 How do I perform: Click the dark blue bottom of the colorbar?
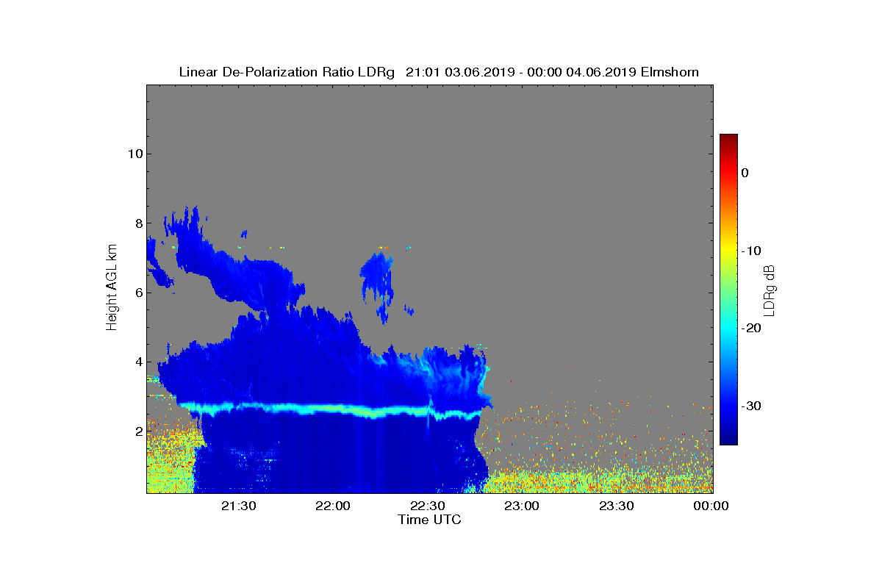coord(728,438)
